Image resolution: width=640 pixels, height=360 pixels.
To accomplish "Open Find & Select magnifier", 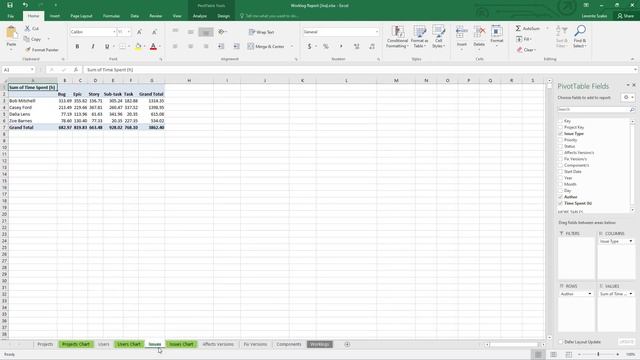I will pos(580,37).
